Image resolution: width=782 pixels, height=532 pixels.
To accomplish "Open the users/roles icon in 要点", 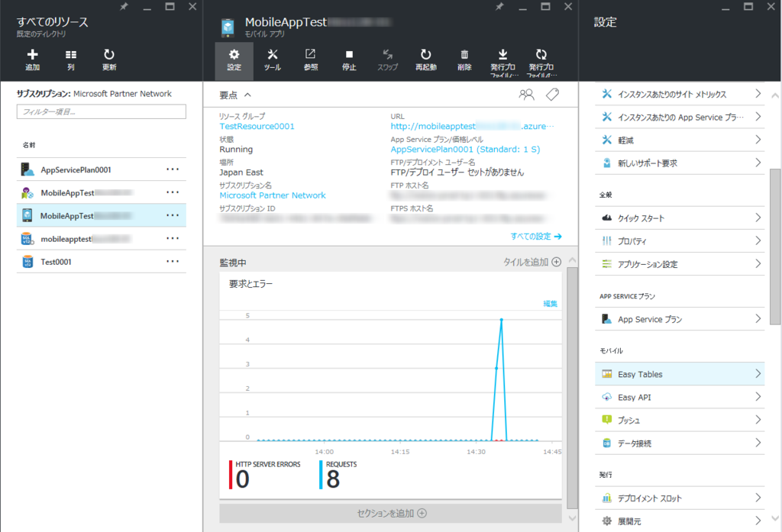I will (x=526, y=94).
